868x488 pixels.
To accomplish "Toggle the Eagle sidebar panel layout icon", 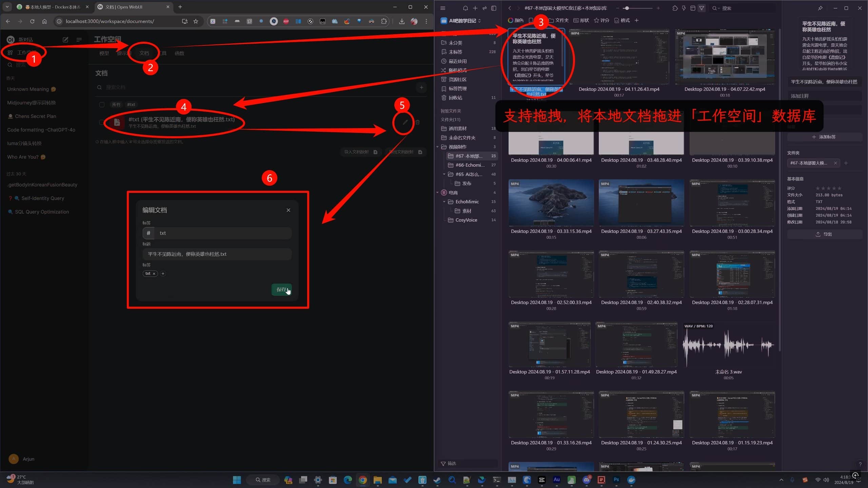I will (494, 8).
